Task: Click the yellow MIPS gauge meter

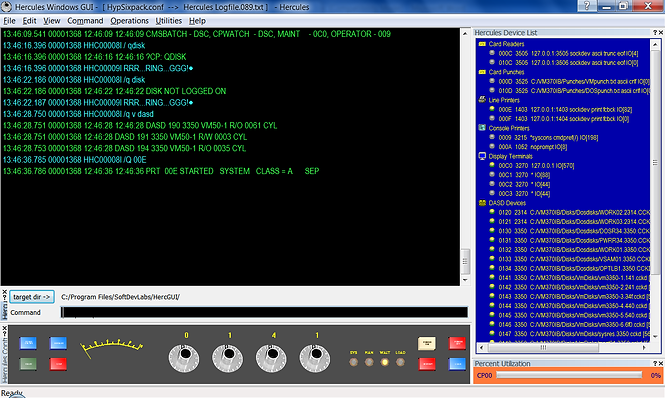Action: (x=112, y=348)
